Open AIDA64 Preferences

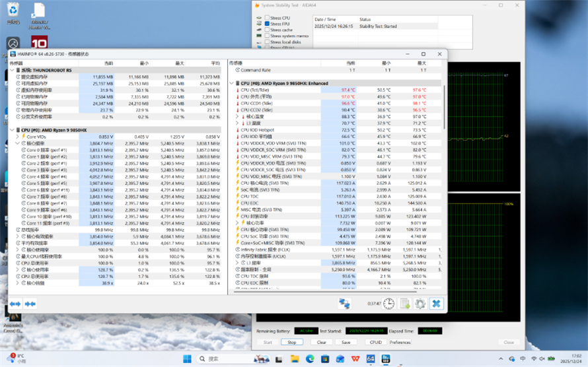click(x=400, y=343)
